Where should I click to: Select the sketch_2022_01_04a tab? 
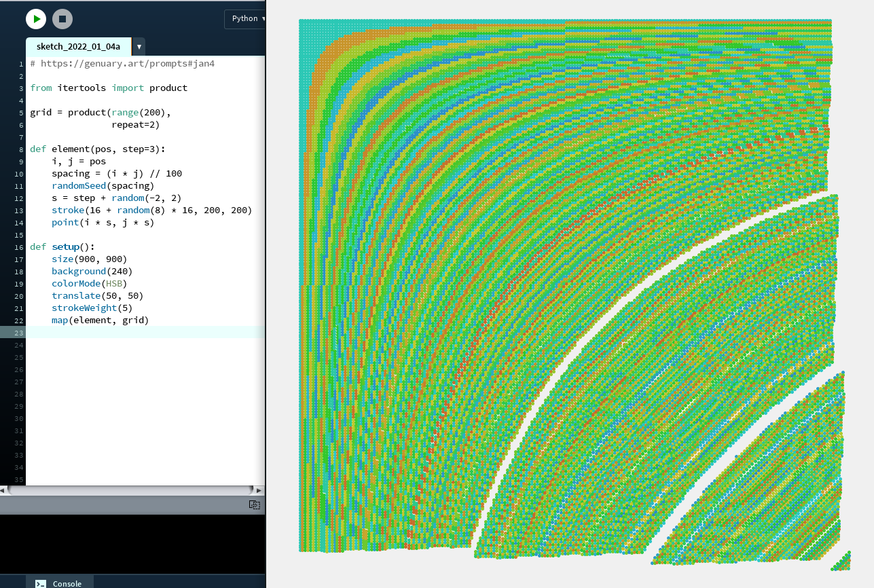(78, 47)
